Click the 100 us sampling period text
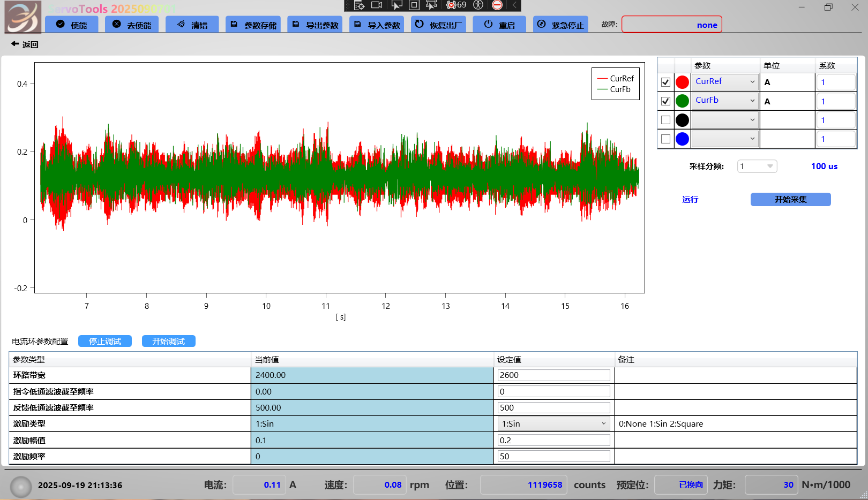 824,166
